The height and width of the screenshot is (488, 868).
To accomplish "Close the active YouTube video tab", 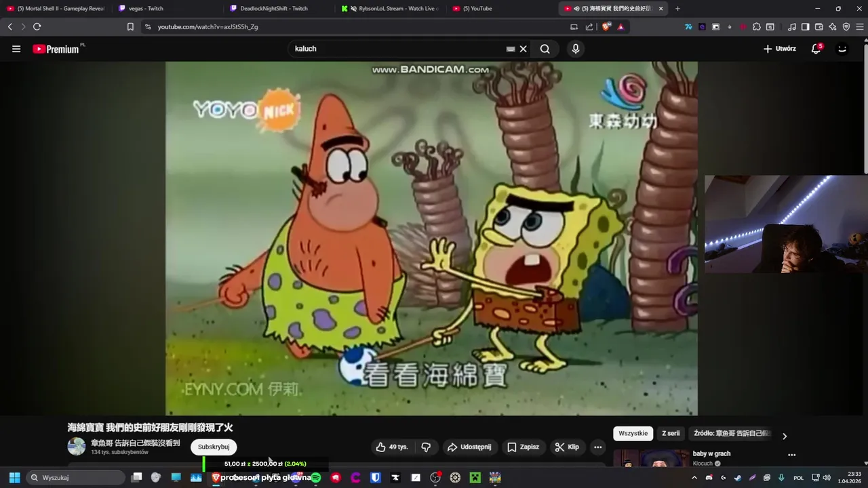I will click(x=660, y=9).
